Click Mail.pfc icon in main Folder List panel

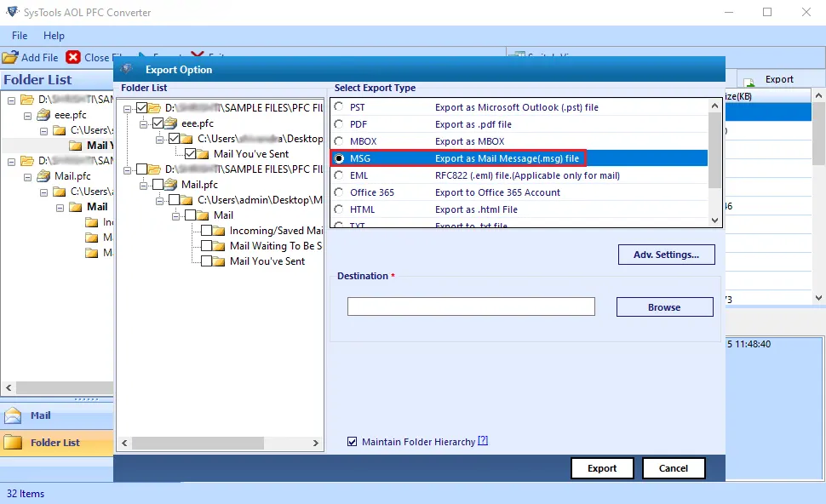tap(44, 176)
